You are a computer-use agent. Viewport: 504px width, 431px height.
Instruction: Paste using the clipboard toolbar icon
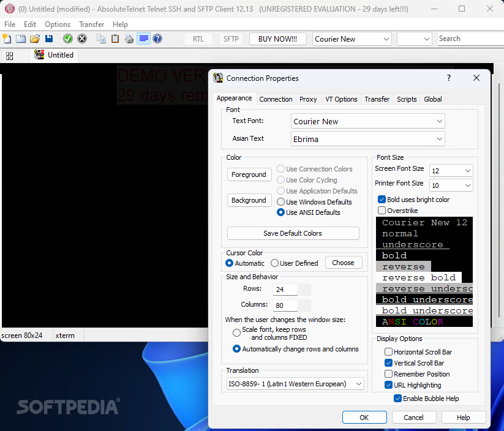(x=115, y=39)
